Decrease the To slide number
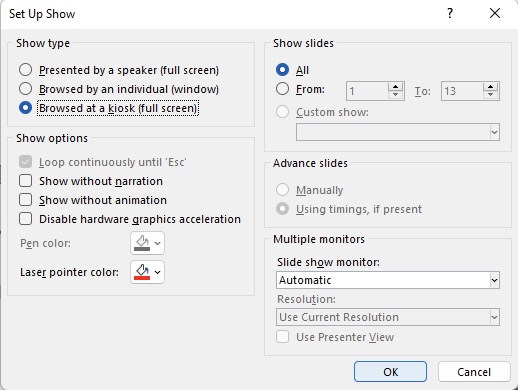This screenshot has height=390, width=518. coord(491,95)
